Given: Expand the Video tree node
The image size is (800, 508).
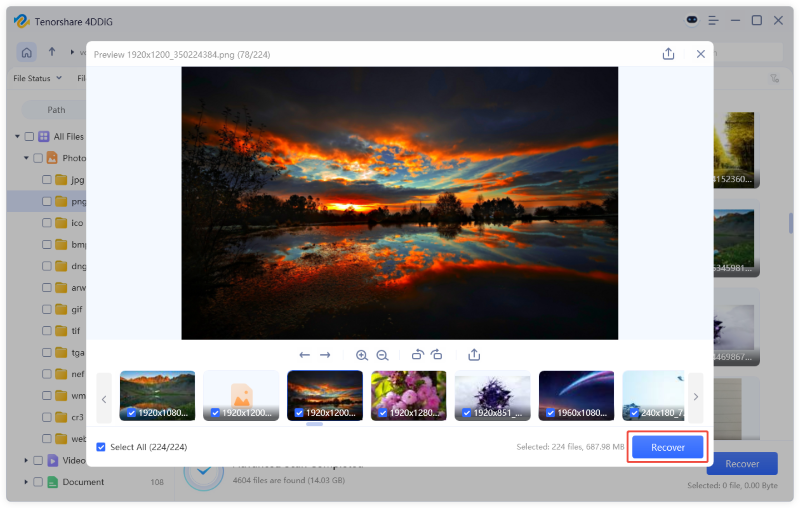Looking at the screenshot, I should (26, 460).
